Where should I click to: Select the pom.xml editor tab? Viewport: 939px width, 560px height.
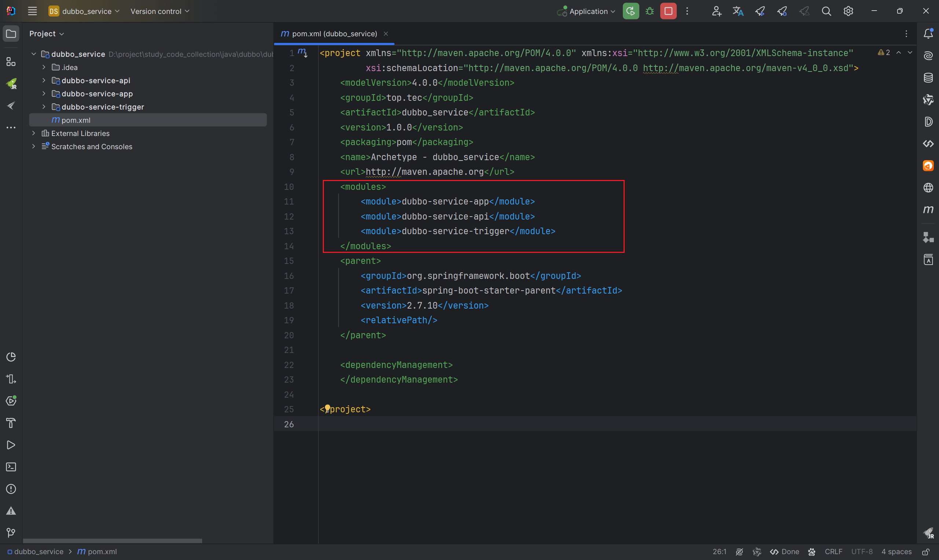(x=334, y=34)
